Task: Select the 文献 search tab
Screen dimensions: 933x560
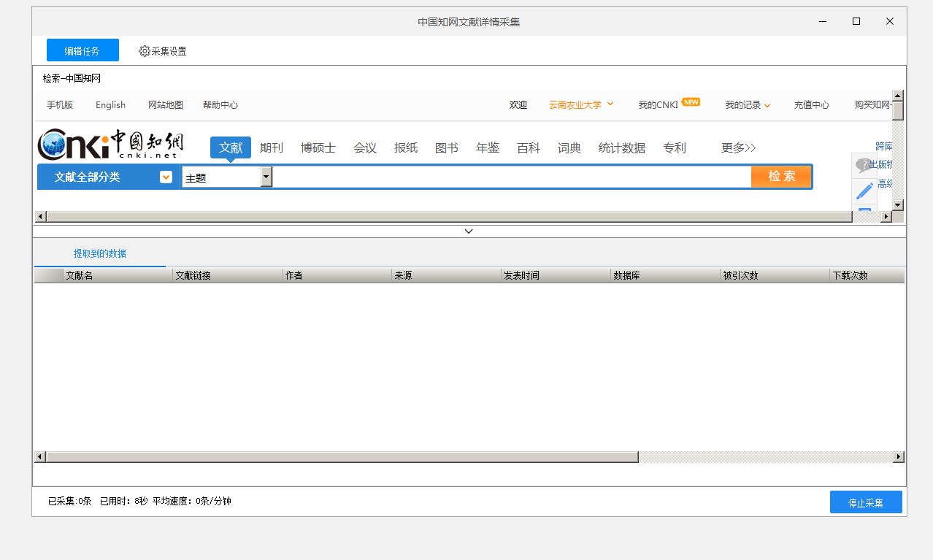Action: (x=231, y=147)
